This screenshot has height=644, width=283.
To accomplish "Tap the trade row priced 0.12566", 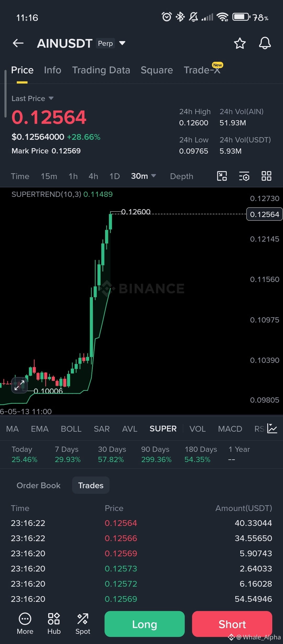I will (141, 538).
